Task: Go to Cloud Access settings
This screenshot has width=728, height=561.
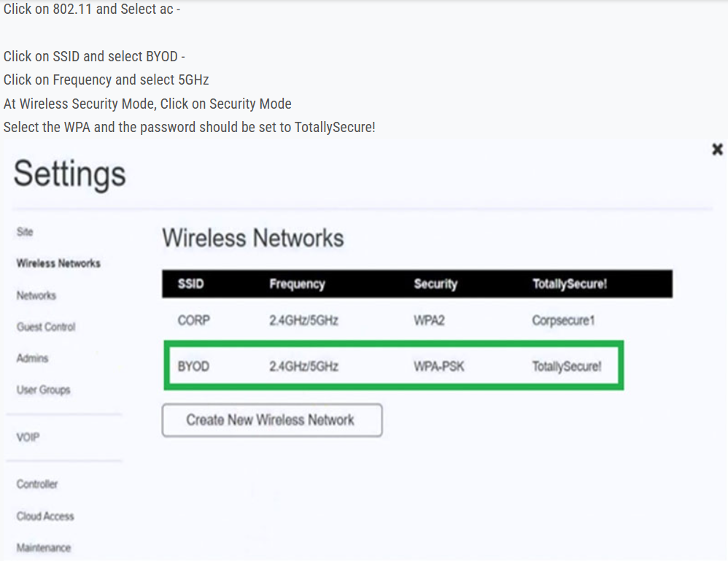Action: coord(45,516)
